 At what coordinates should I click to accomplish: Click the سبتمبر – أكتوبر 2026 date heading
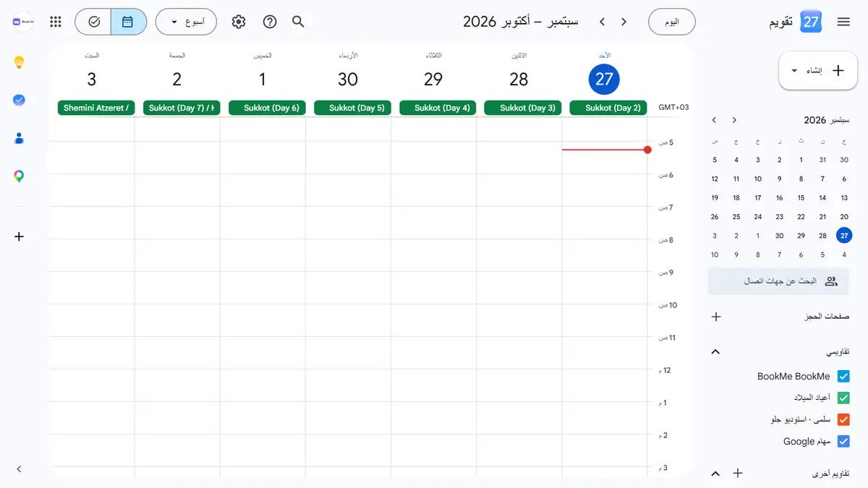click(521, 22)
